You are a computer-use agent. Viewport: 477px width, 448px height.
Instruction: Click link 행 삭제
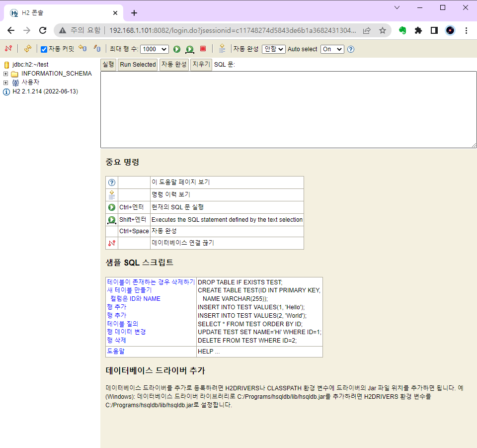pos(116,340)
